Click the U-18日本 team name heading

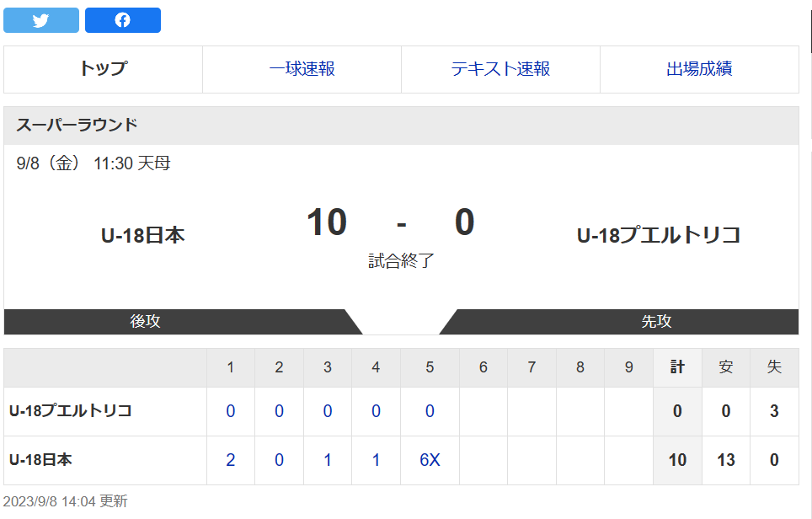[143, 236]
